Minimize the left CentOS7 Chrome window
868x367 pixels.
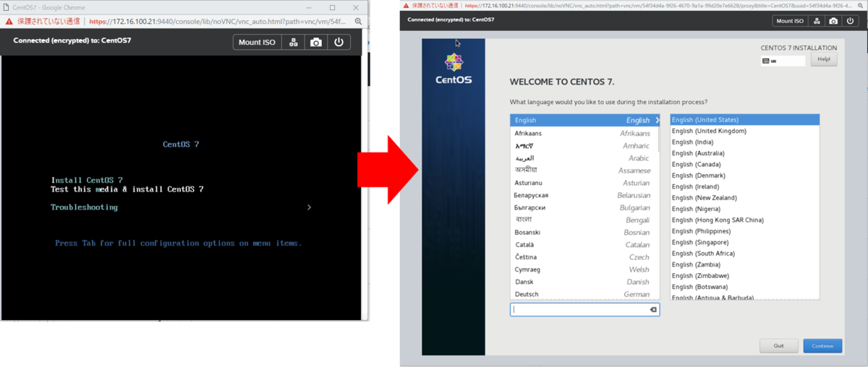click(310, 7)
